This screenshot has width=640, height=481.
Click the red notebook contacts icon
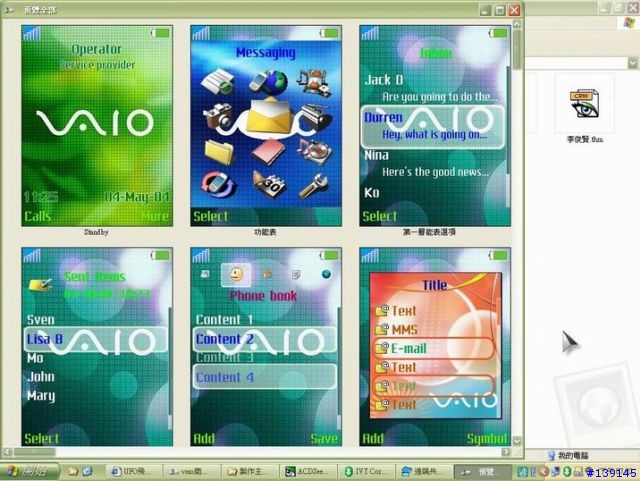(x=268, y=152)
